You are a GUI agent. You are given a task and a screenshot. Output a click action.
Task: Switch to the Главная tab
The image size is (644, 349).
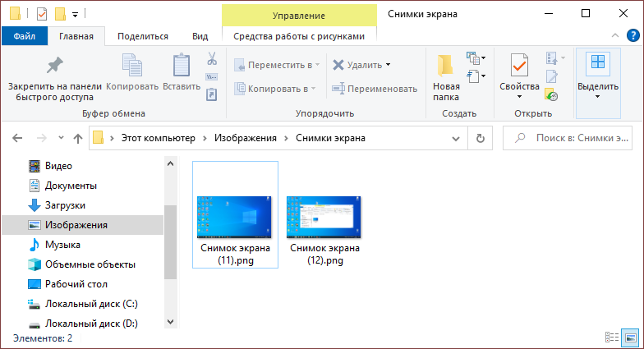pos(76,36)
